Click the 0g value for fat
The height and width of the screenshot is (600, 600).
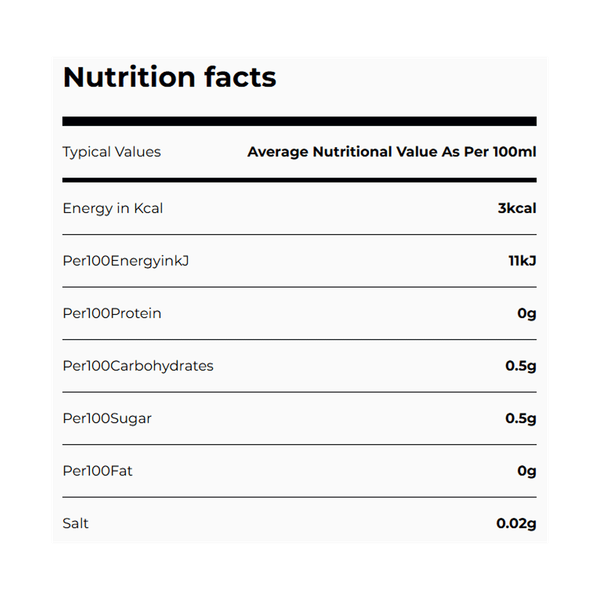pyautogui.click(x=527, y=471)
